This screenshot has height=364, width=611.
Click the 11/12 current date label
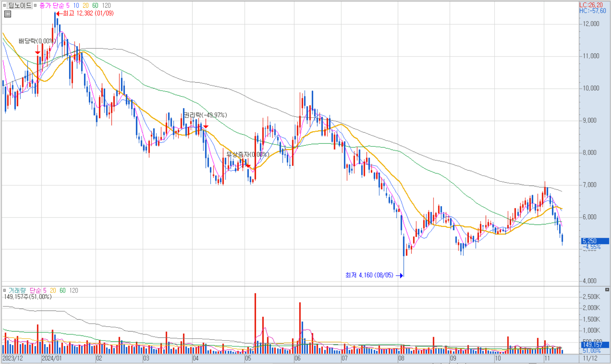590,359
